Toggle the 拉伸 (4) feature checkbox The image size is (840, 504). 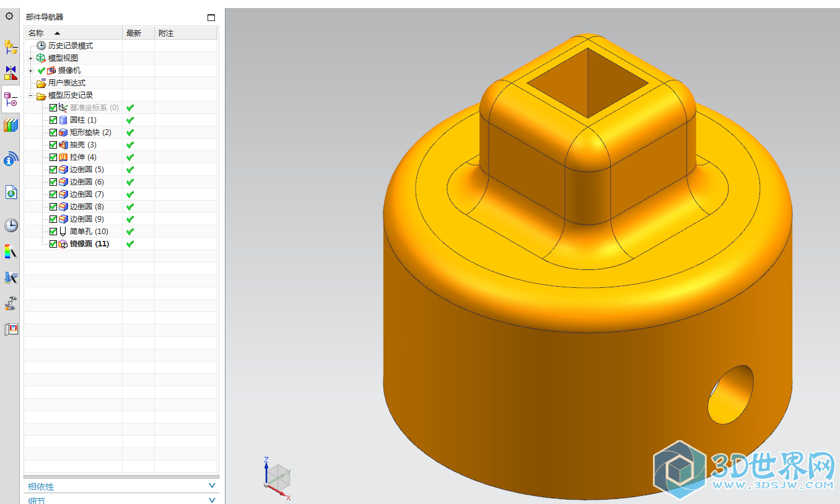53,157
